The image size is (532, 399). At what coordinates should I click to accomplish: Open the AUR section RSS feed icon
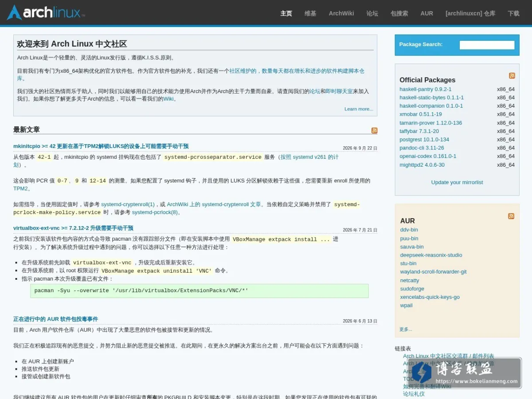pos(511,216)
